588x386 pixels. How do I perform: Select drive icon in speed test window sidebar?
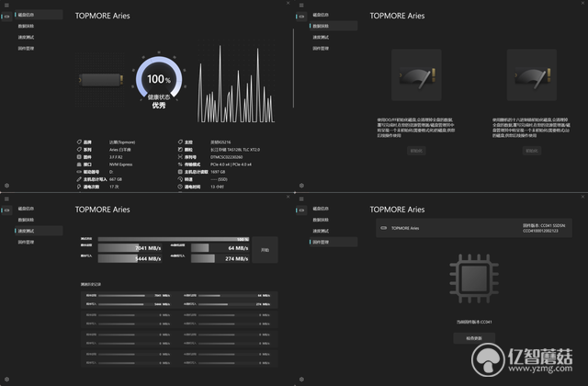point(6,210)
